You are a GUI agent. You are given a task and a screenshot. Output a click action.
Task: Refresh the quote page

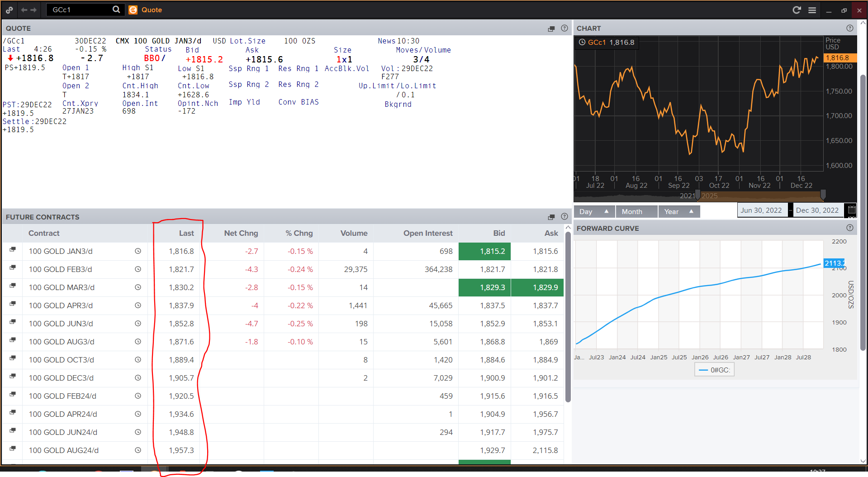797,10
